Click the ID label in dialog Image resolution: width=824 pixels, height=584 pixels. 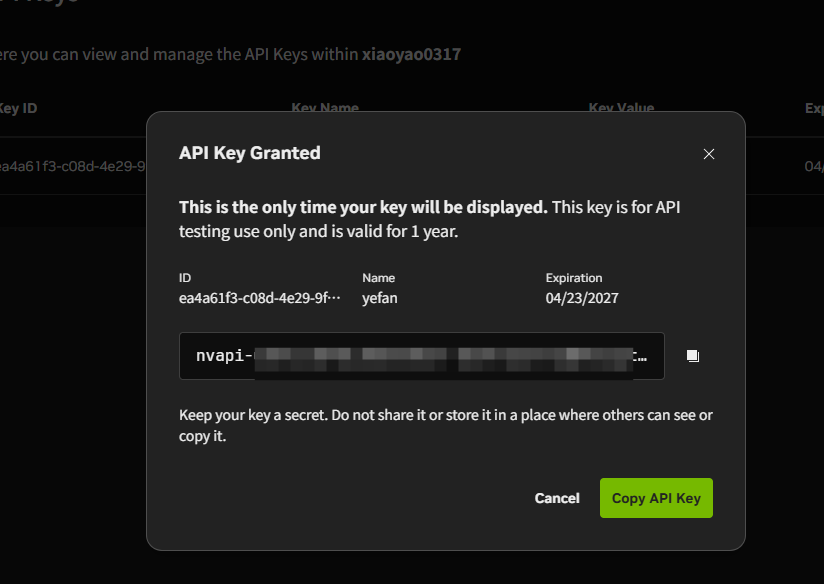(184, 278)
